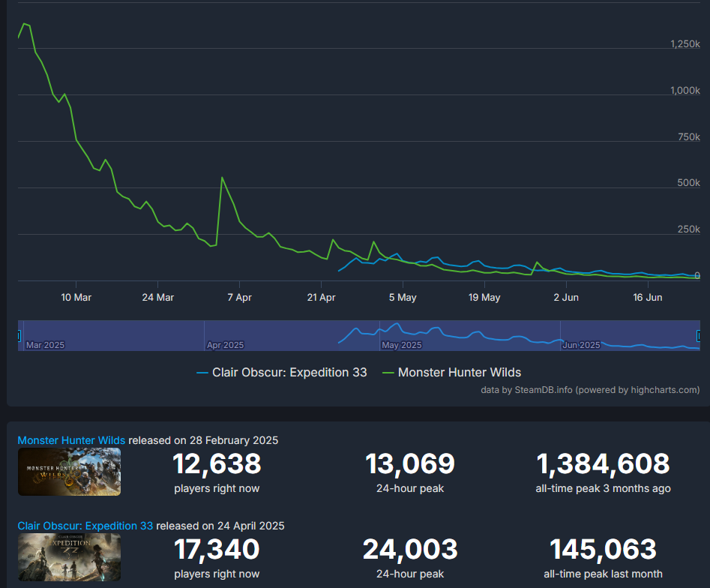Click the 19 May axis label
The height and width of the screenshot is (588, 710).
click(484, 298)
